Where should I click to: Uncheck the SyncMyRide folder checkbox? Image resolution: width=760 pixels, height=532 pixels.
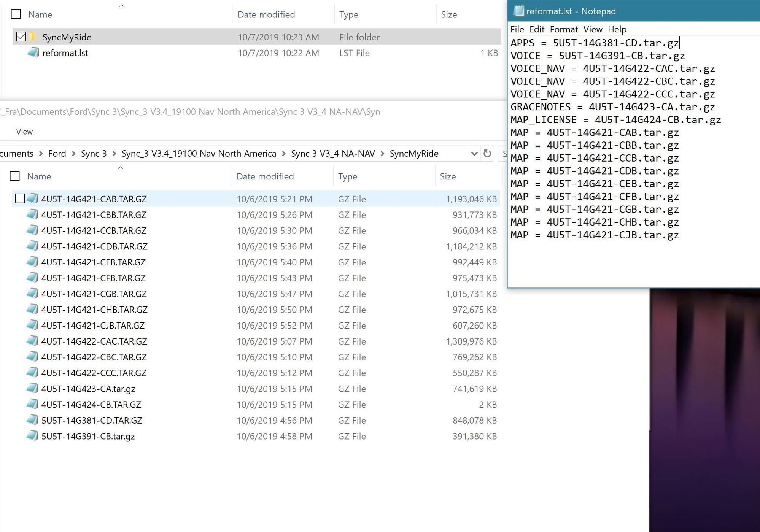(20, 37)
